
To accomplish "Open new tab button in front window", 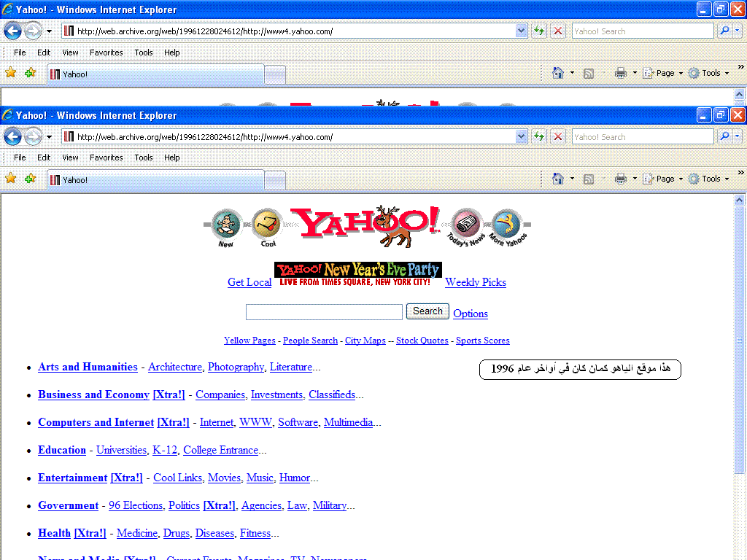I will pyautogui.click(x=275, y=181).
